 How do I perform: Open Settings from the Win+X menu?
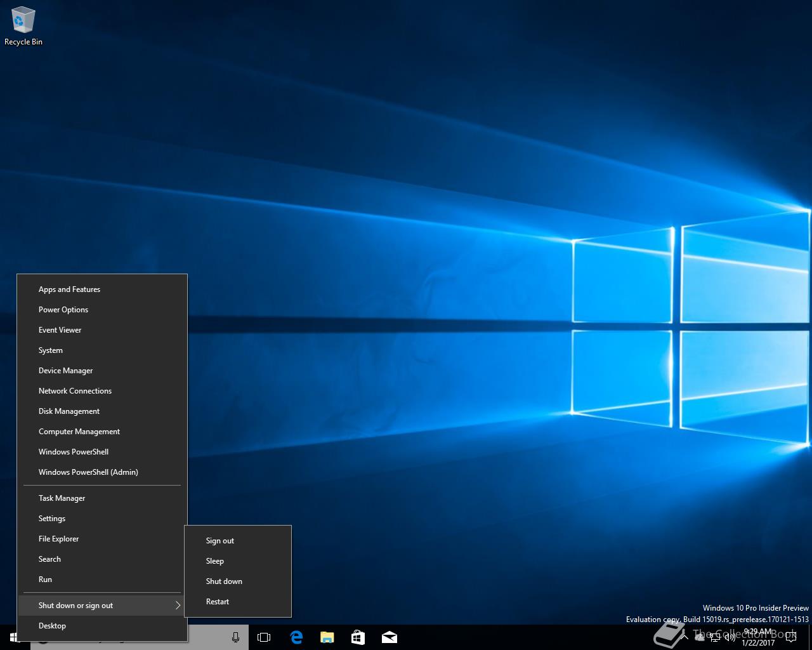[102, 519]
